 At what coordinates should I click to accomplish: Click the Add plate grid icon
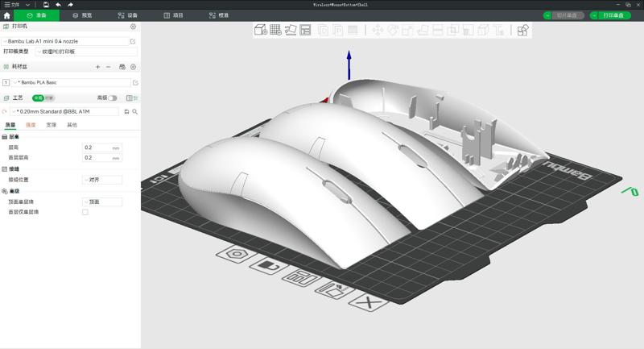click(x=275, y=30)
